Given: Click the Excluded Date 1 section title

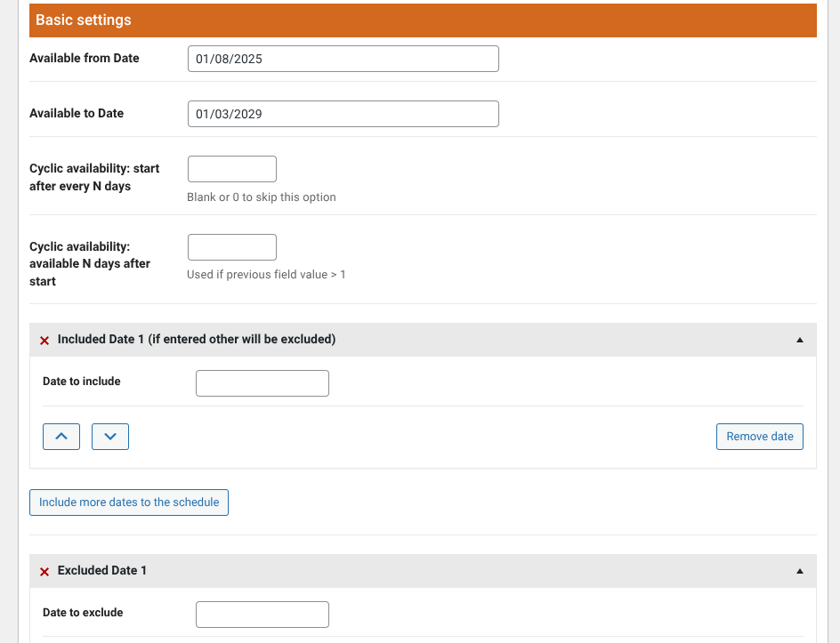Looking at the screenshot, I should click(x=102, y=571).
